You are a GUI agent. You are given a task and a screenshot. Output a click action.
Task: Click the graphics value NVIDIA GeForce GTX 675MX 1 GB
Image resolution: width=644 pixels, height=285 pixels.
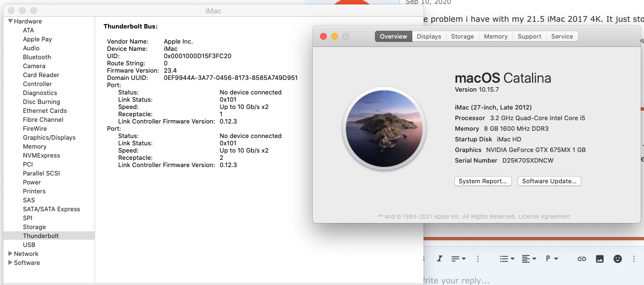coord(536,150)
